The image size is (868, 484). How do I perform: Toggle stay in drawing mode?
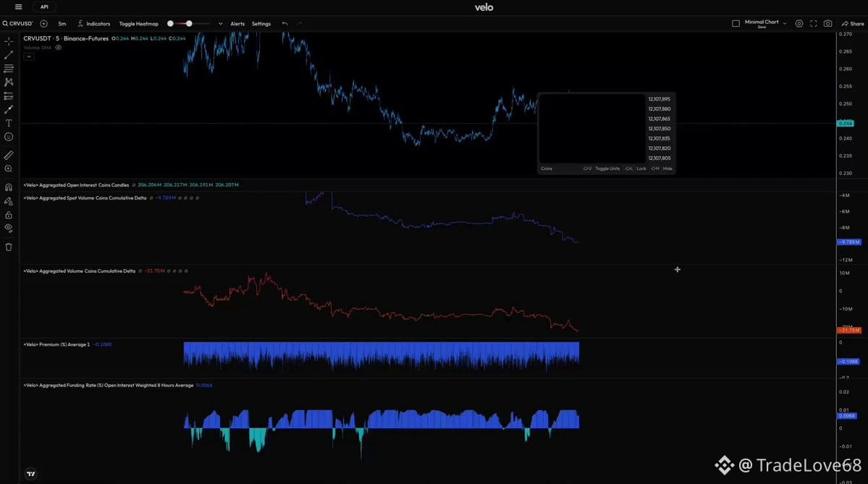coord(9,201)
